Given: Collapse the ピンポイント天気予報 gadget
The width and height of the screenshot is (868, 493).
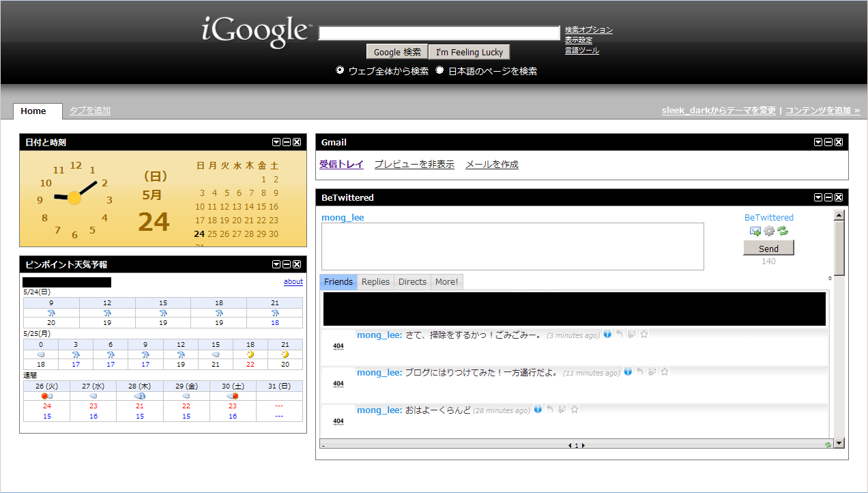Looking at the screenshot, I should [287, 264].
